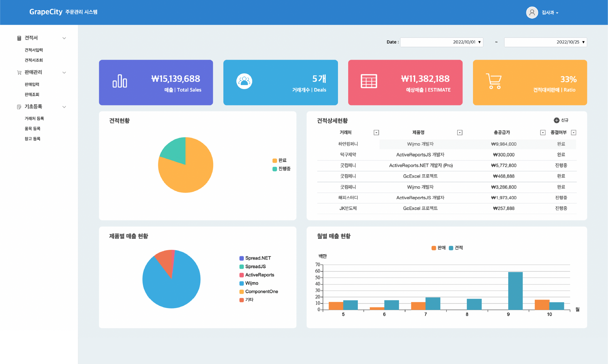Toggle ActiveReports legend swatch
The height and width of the screenshot is (364, 608).
pyautogui.click(x=241, y=275)
